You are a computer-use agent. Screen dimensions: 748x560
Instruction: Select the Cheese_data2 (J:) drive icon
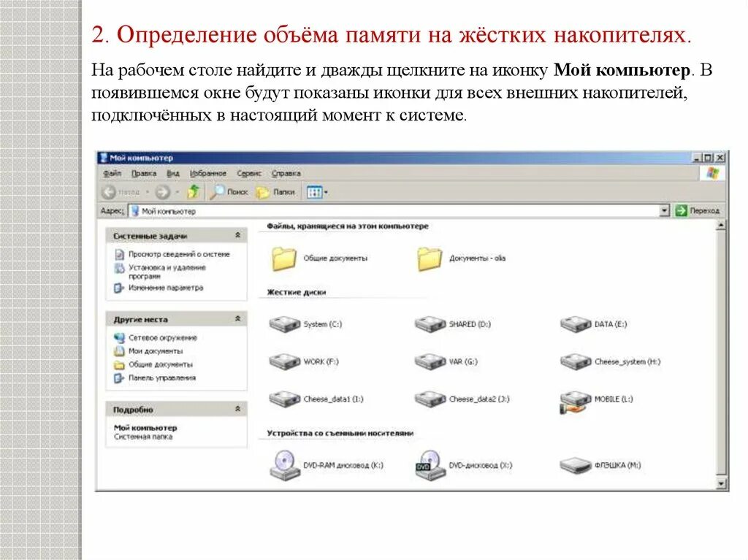(x=430, y=399)
